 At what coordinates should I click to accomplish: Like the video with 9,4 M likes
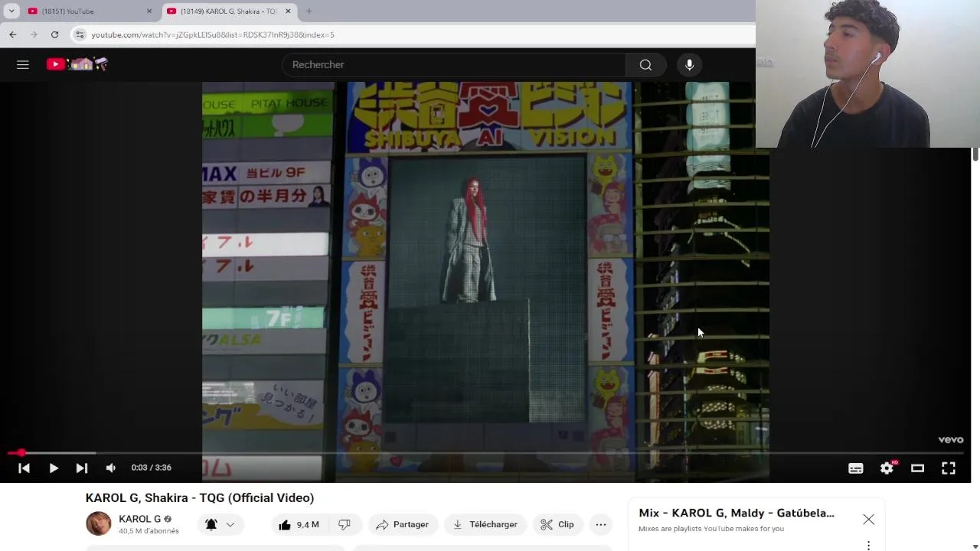299,524
